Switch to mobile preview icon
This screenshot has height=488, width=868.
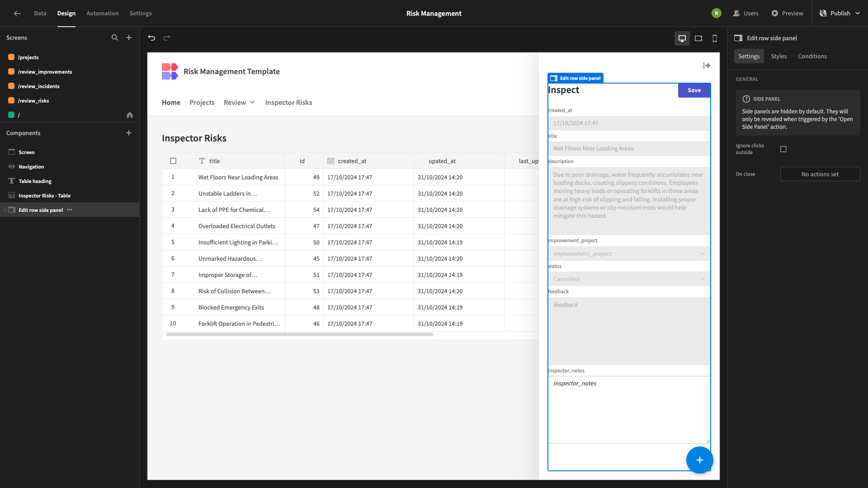coord(715,38)
